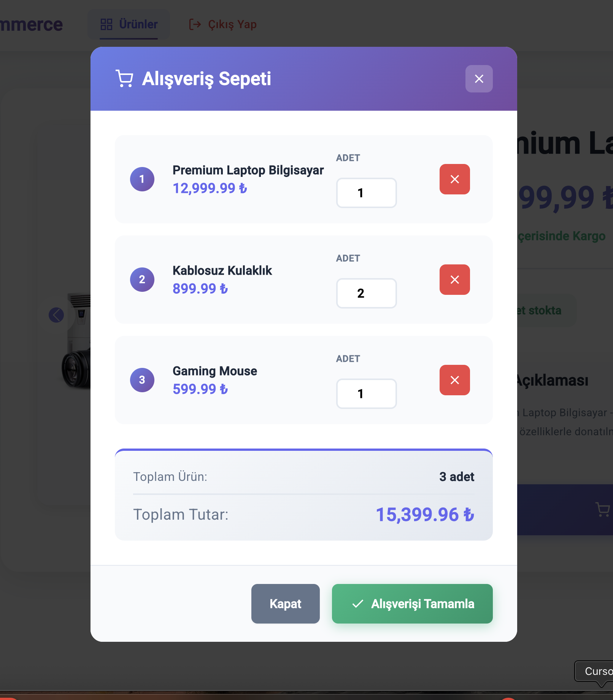Click number 1 badge for laptop item
The image size is (613, 700).
[x=142, y=179]
